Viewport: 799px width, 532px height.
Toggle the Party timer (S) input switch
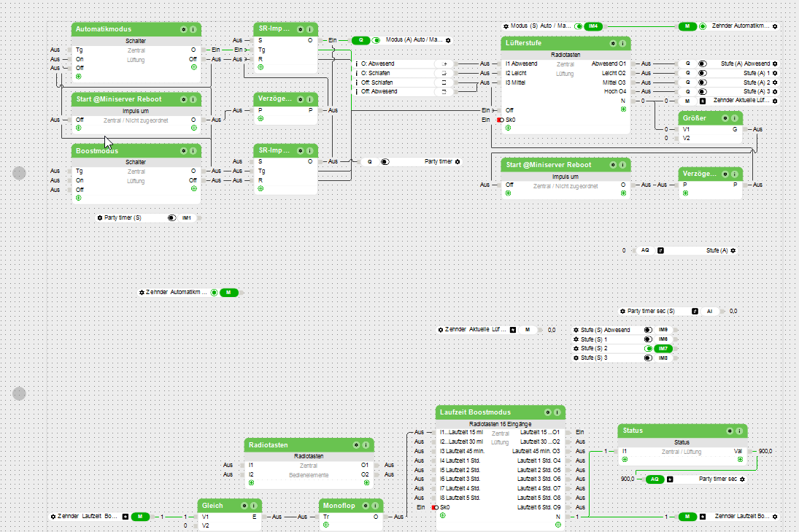(172, 217)
